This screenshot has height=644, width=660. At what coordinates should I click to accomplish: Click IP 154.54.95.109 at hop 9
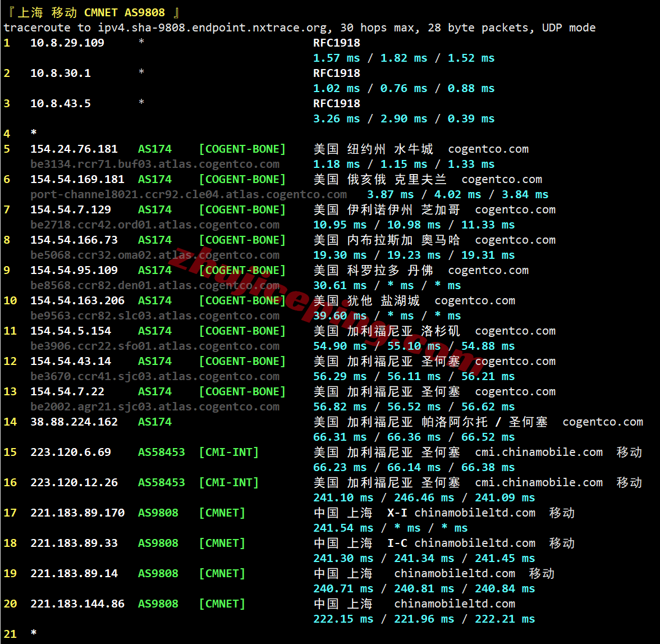[x=74, y=271]
